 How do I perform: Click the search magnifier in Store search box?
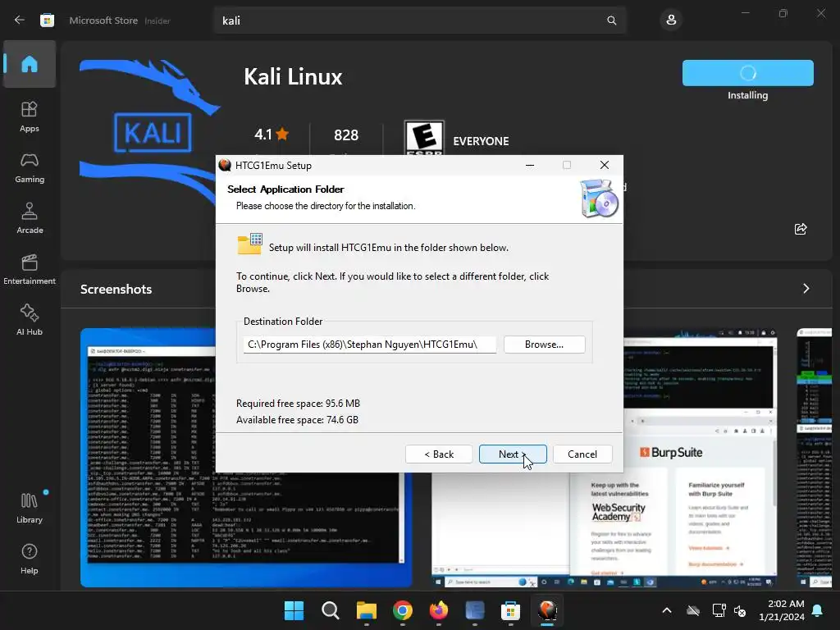point(611,21)
